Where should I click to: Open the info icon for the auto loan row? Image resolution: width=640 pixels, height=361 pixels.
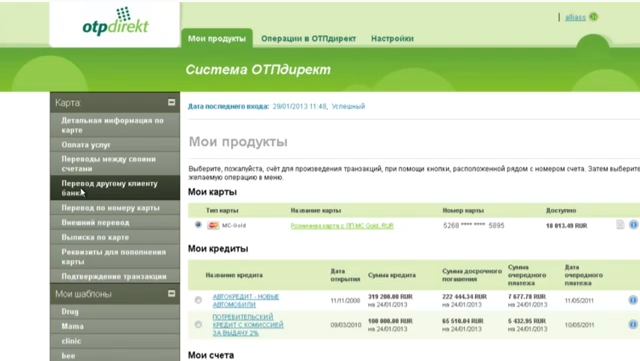coord(633,300)
